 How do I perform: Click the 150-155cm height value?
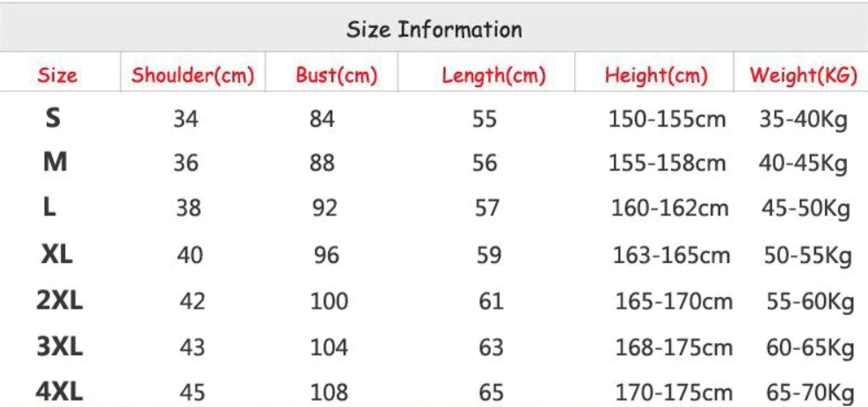tap(667, 119)
